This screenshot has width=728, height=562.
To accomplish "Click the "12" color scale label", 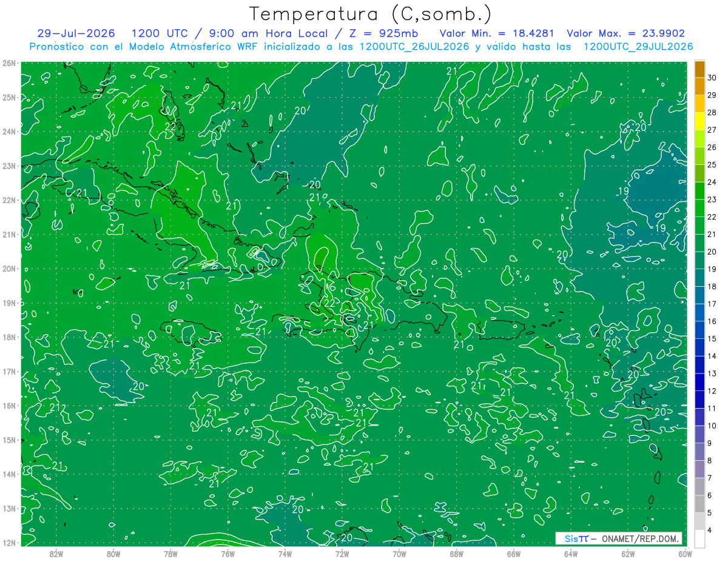I will point(712,391).
